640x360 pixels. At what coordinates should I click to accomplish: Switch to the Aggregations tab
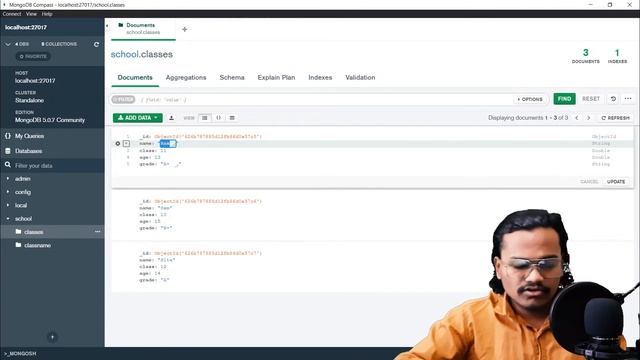186,78
